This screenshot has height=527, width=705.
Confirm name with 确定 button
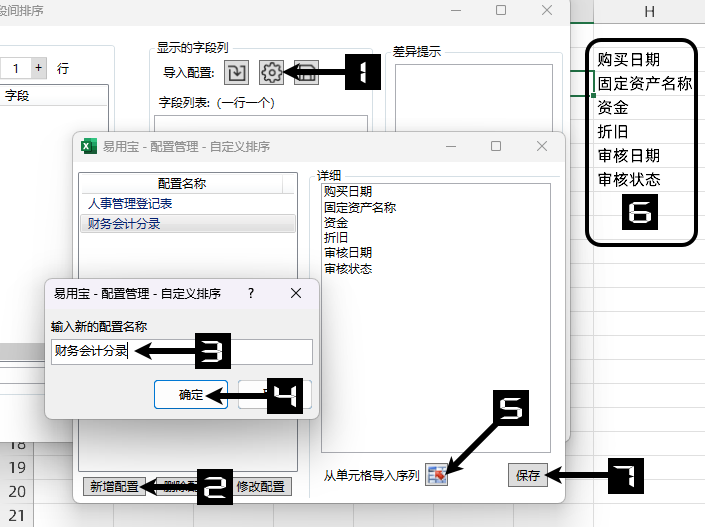click(x=191, y=394)
